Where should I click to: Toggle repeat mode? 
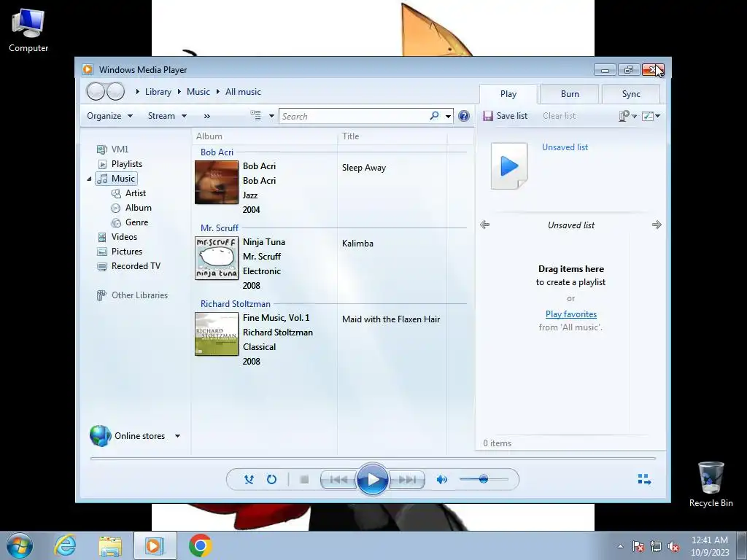click(x=271, y=480)
